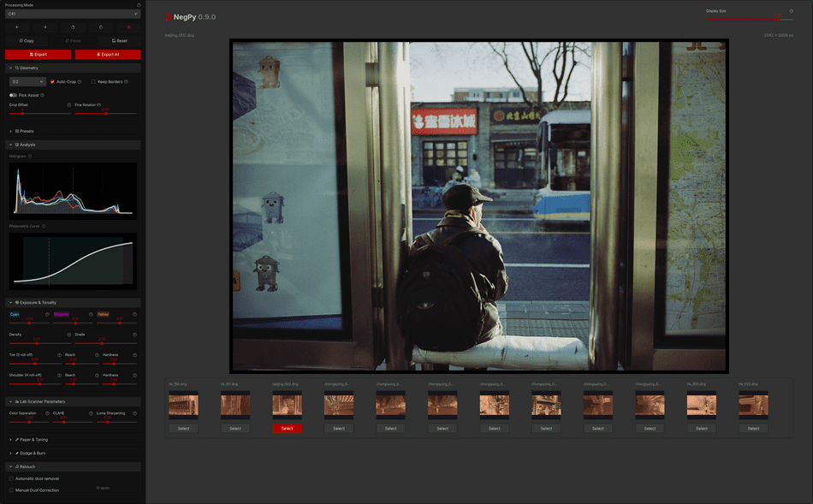Open the 3:2 aspect ratio dropdown
Viewport: 813px width, 504px height.
pos(27,82)
